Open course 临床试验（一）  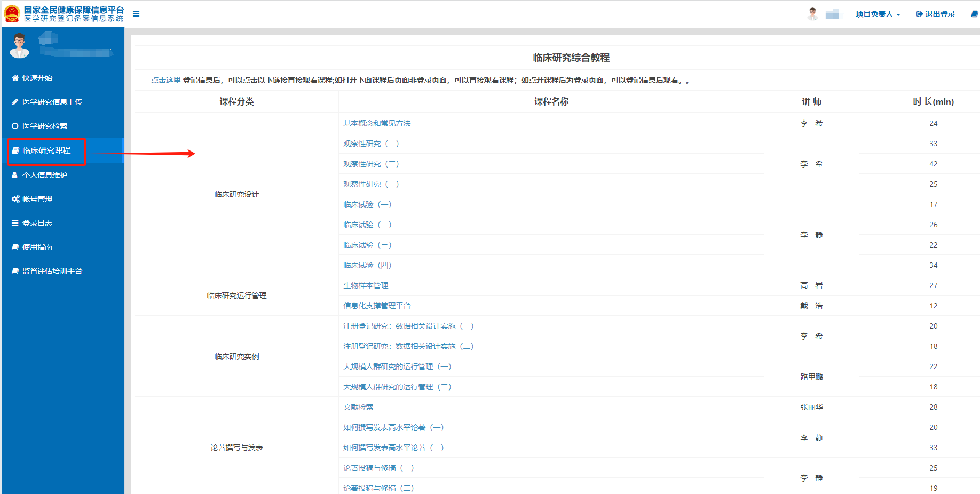(367, 204)
